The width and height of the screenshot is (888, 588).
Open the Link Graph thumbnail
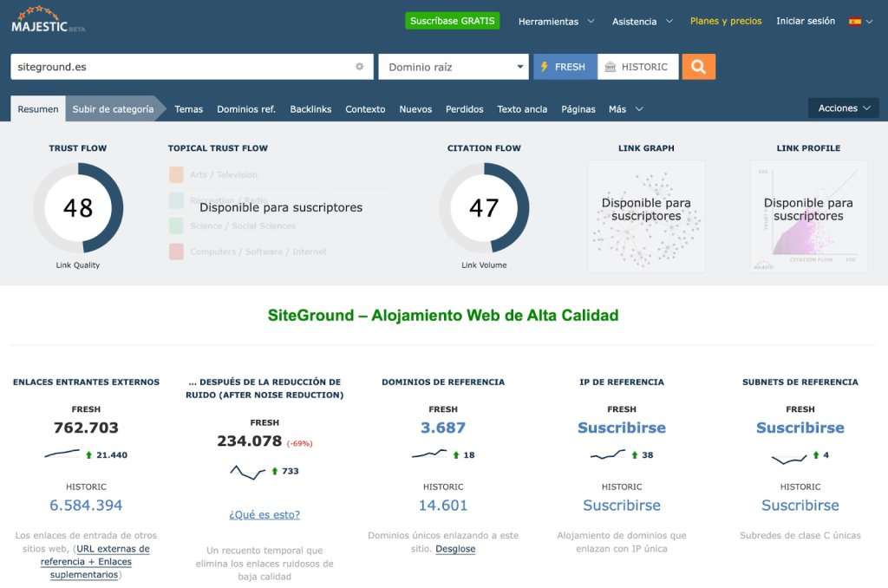coord(646,217)
